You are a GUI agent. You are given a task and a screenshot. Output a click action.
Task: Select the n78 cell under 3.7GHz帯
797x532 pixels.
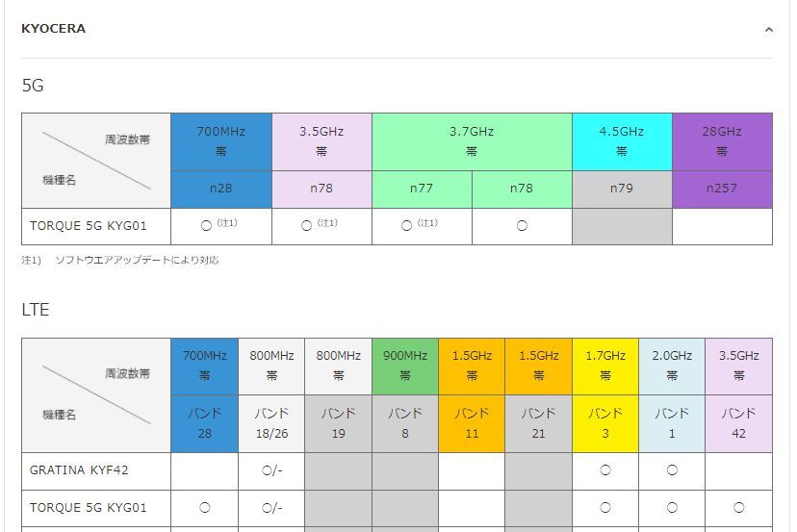522,189
